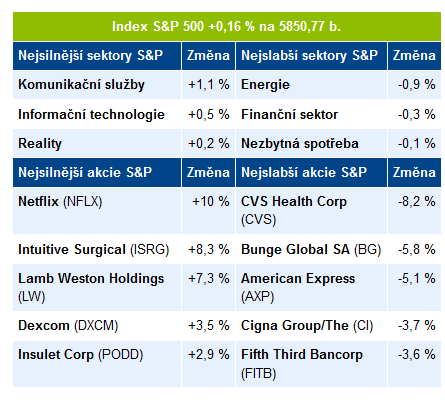
Task: Select the Nejslabší akcie S&P header
Action: pyautogui.click(x=311, y=172)
